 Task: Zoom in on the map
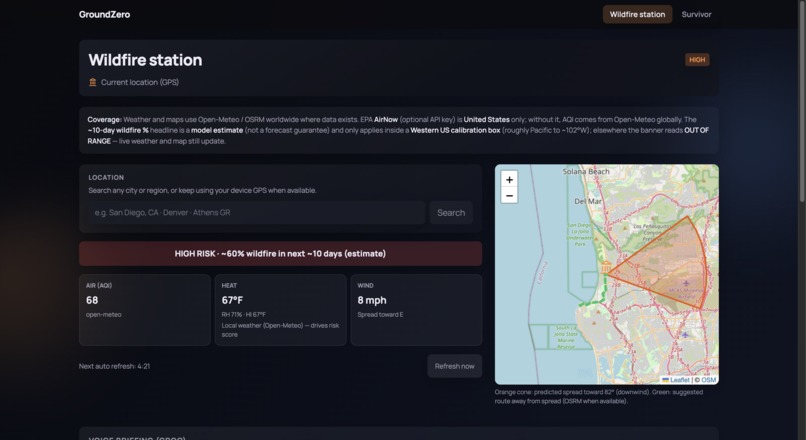tap(509, 179)
